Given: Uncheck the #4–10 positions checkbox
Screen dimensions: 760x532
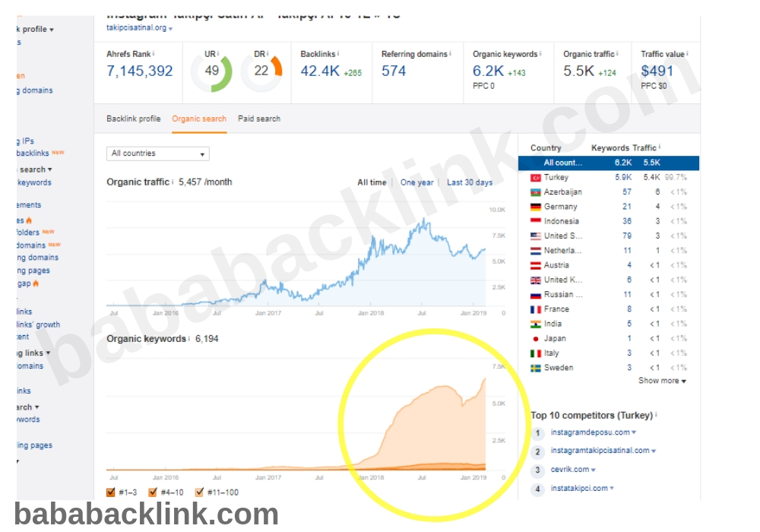Looking at the screenshot, I should pyautogui.click(x=153, y=492).
